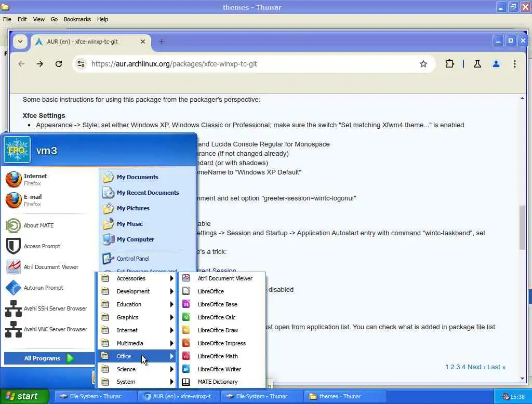Select the Office programs category
The height and width of the screenshot is (404, 532).
click(x=137, y=356)
